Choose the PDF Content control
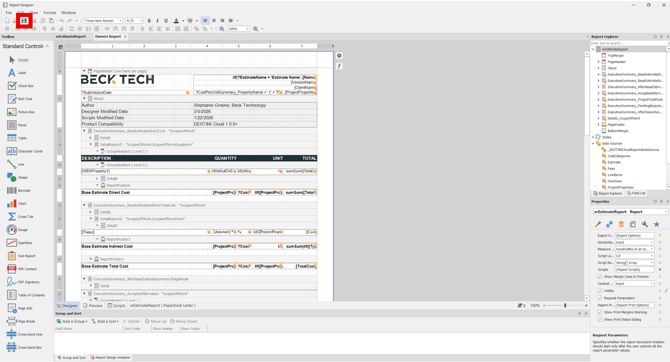The width and height of the screenshot is (670, 362). click(22, 269)
